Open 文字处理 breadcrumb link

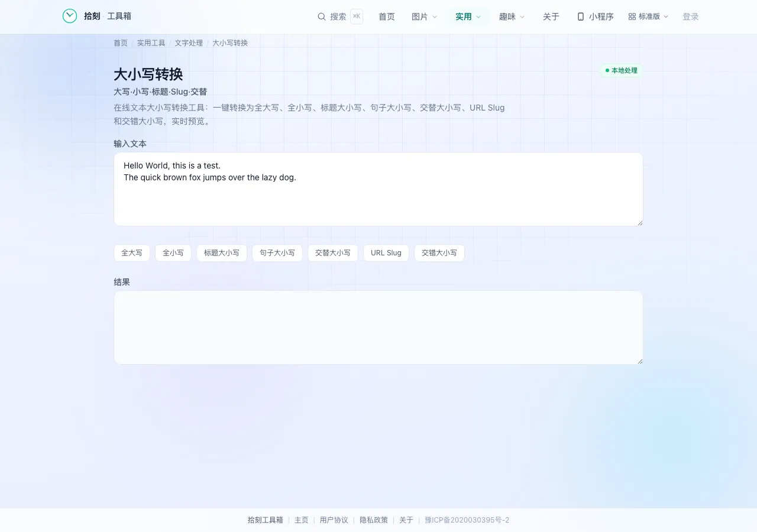189,43
